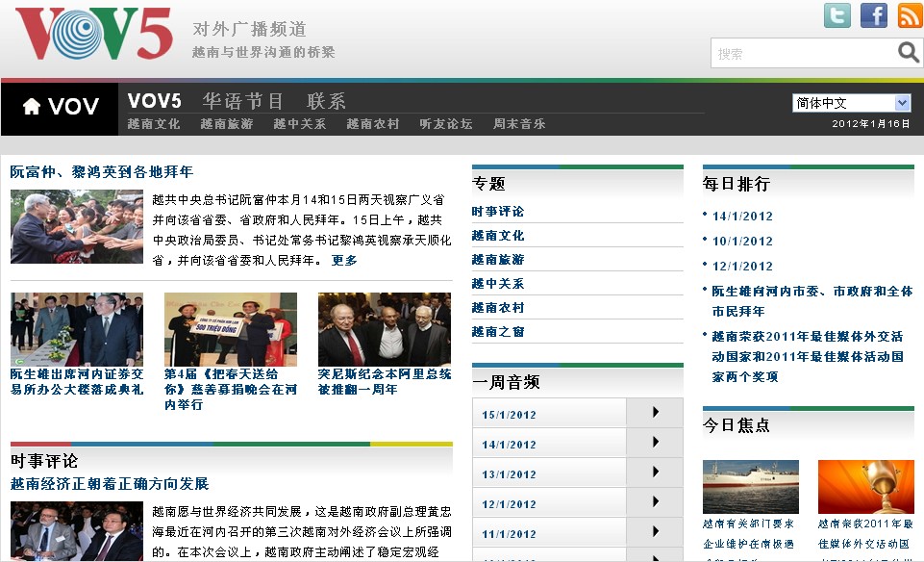
Task: Click the 更多 read-more link
Action: (344, 261)
